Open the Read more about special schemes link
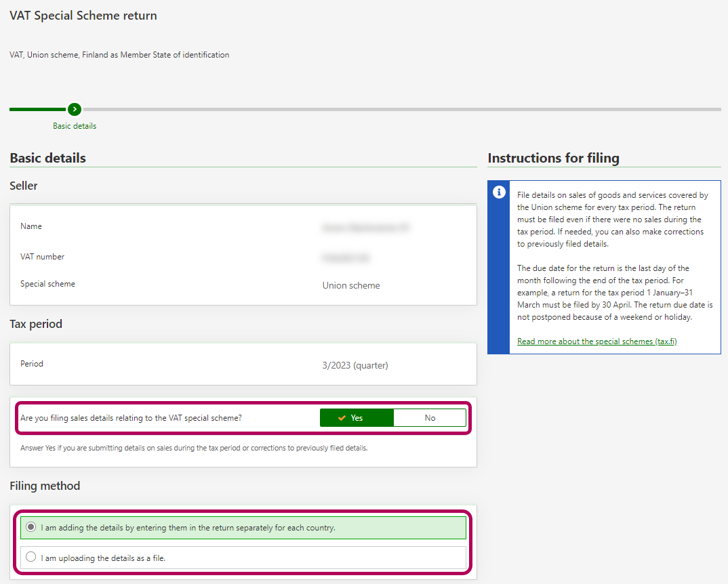The height and width of the screenshot is (584, 728). click(x=596, y=341)
